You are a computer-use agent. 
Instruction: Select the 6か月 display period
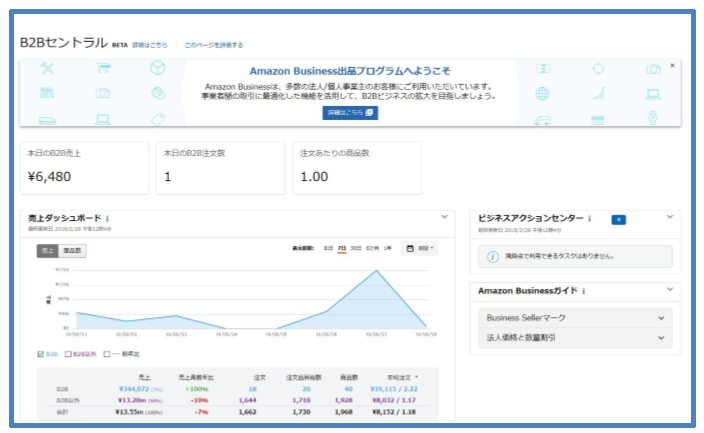[x=372, y=248]
